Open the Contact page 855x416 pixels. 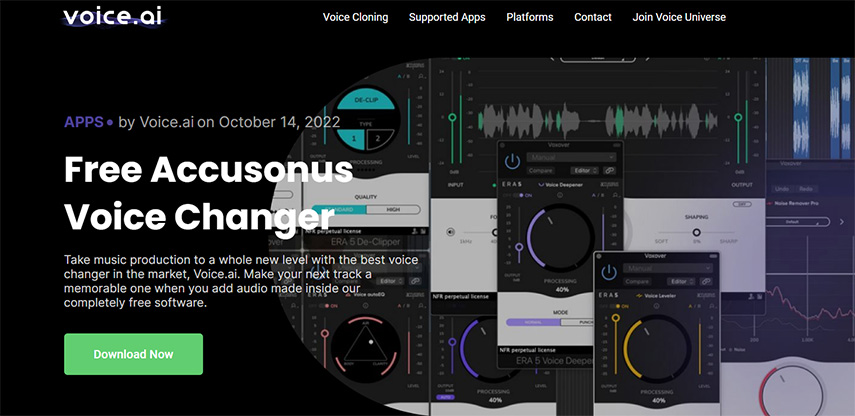click(x=593, y=17)
